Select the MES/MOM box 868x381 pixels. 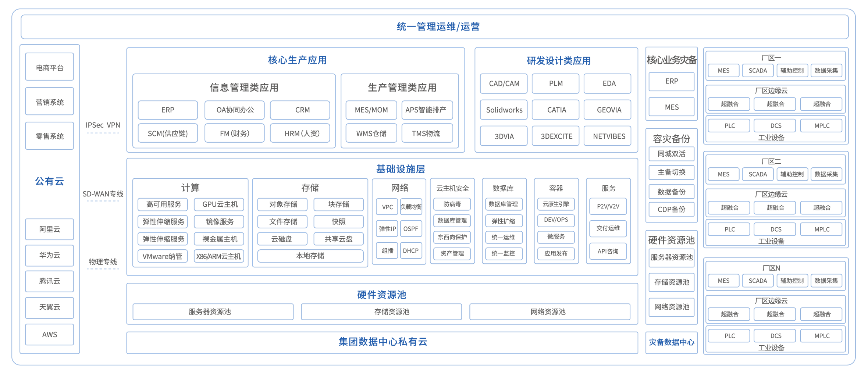tap(371, 110)
